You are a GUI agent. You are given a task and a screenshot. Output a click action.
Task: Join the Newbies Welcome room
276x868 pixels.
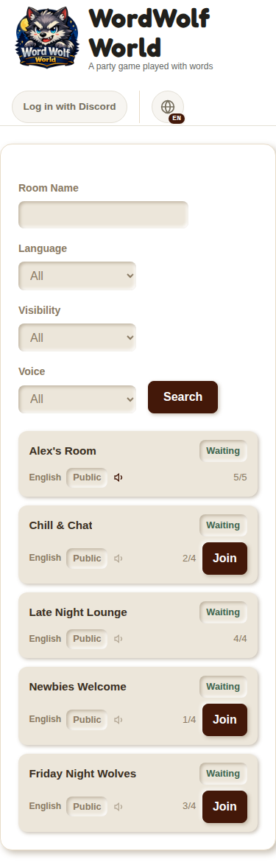click(x=224, y=720)
